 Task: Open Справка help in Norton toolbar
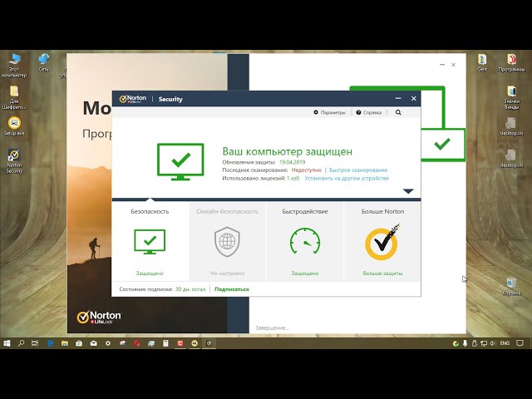pyautogui.click(x=369, y=112)
